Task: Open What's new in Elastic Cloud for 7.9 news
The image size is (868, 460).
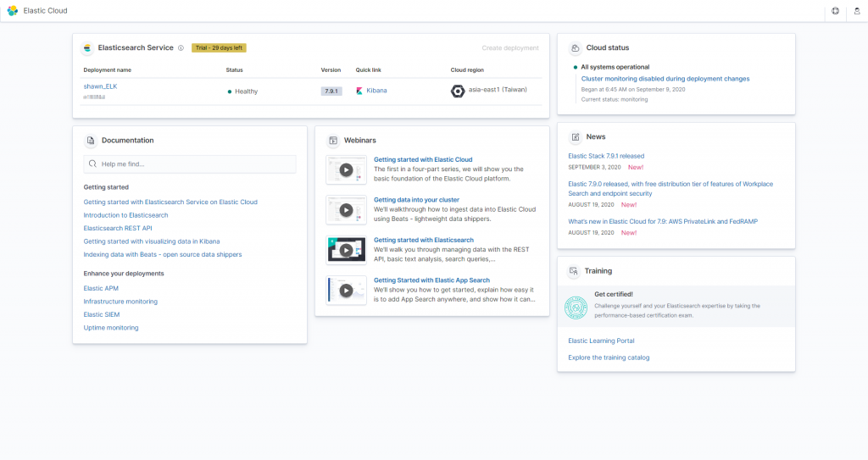Action: [x=663, y=221]
